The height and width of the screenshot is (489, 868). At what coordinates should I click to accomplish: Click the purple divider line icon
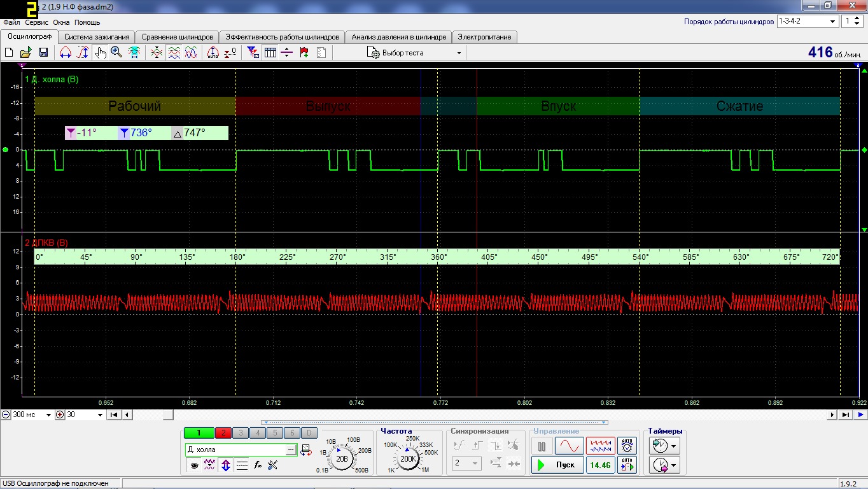[x=286, y=53]
